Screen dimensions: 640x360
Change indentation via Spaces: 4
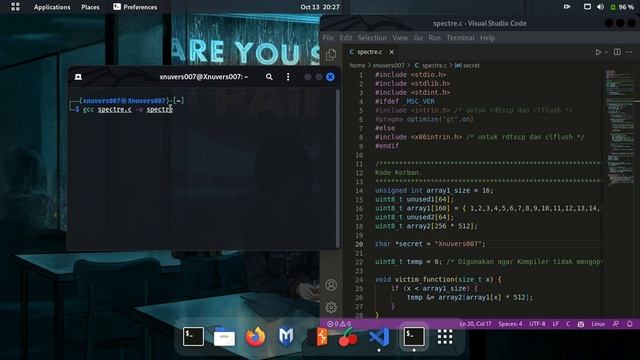coord(510,324)
